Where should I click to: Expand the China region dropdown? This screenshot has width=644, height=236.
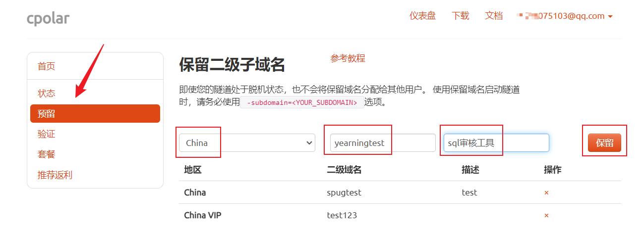[x=247, y=143]
